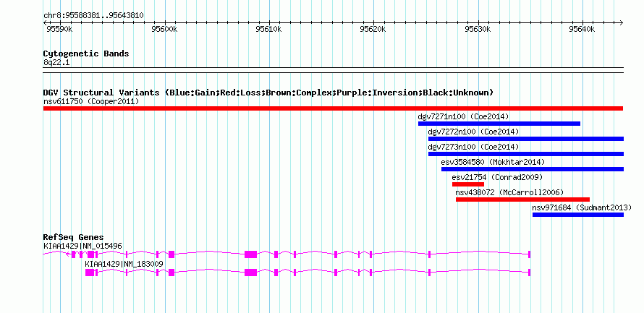644x313 pixels.
Task: Open esv21754 (Conrad2009) variant label
Action: 497,177
